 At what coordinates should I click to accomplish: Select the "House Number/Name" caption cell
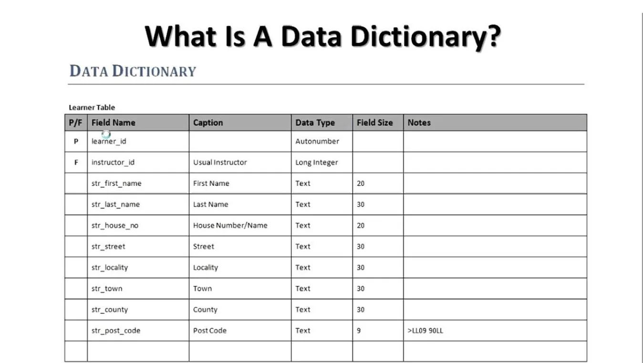tap(230, 225)
